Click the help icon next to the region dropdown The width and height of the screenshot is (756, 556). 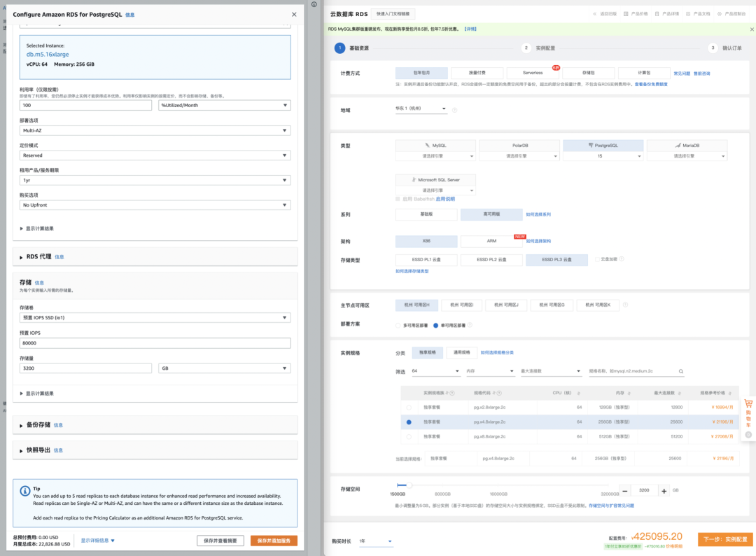pos(454,110)
